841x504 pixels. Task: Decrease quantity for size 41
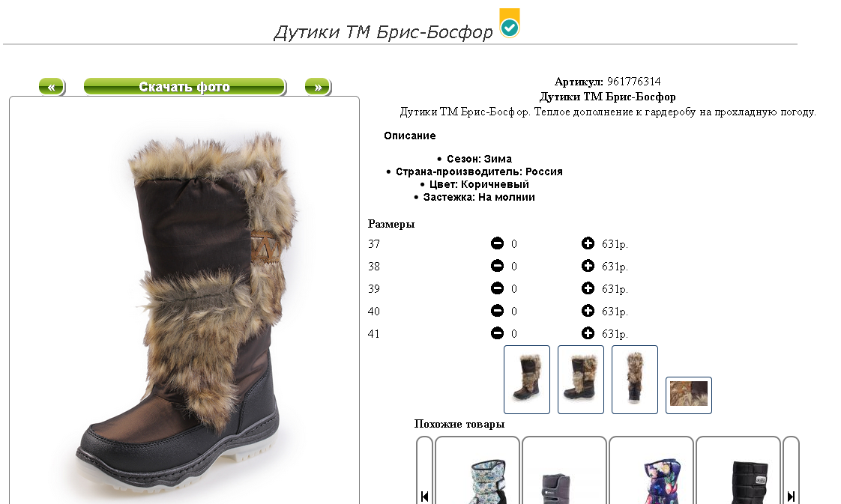[x=497, y=334]
